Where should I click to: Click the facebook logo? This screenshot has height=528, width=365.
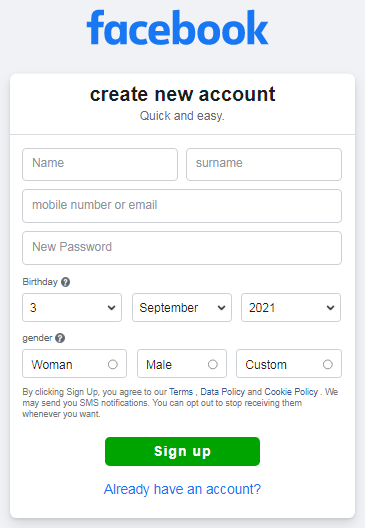coord(177,27)
